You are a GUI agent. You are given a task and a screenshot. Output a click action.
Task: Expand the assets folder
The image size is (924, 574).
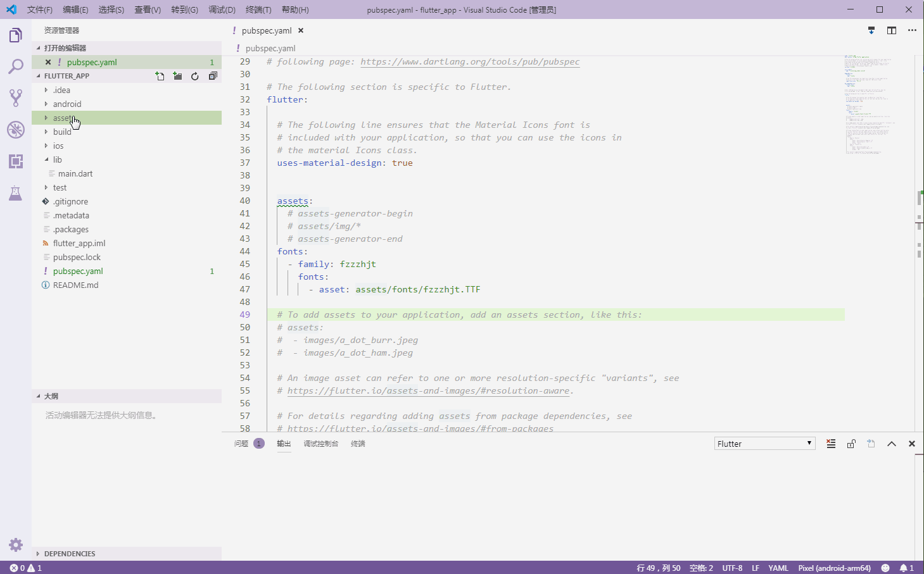click(127, 118)
